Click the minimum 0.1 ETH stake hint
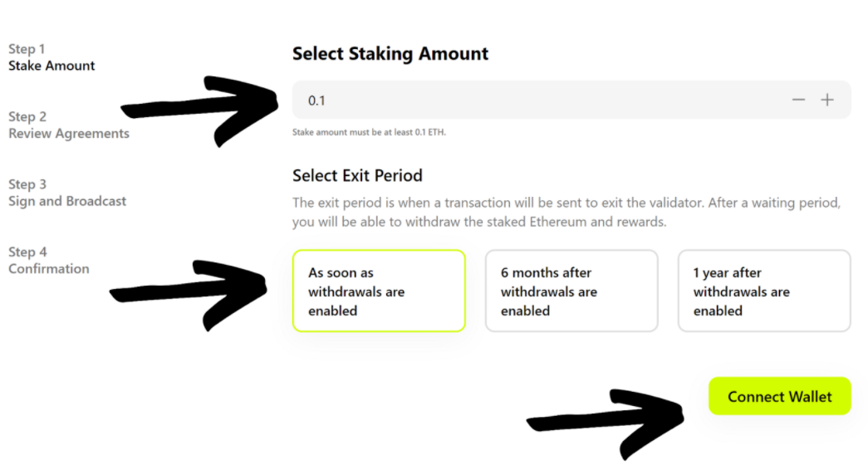Viewport: 868px width, 465px height. (369, 132)
